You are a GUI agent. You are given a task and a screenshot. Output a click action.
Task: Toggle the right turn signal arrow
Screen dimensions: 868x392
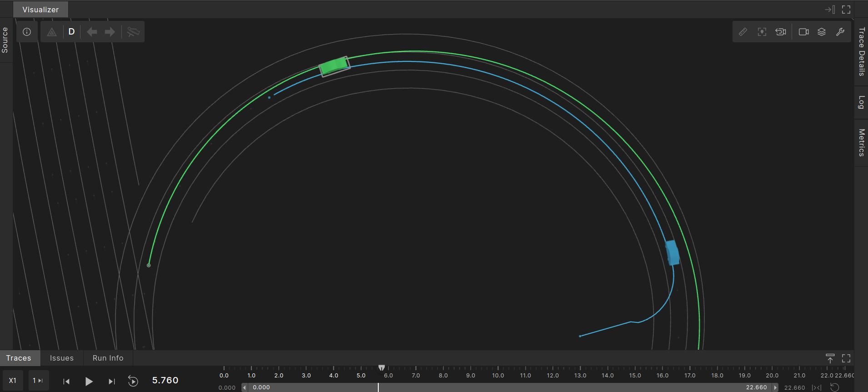110,32
